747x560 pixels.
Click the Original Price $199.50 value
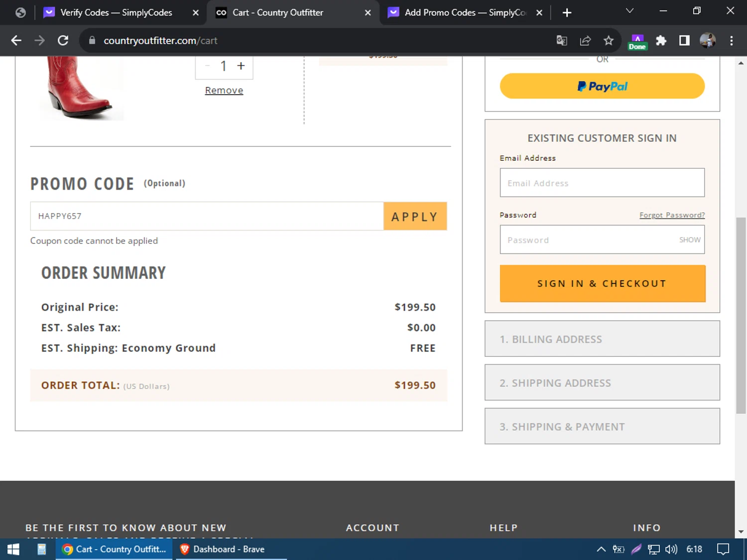(415, 307)
